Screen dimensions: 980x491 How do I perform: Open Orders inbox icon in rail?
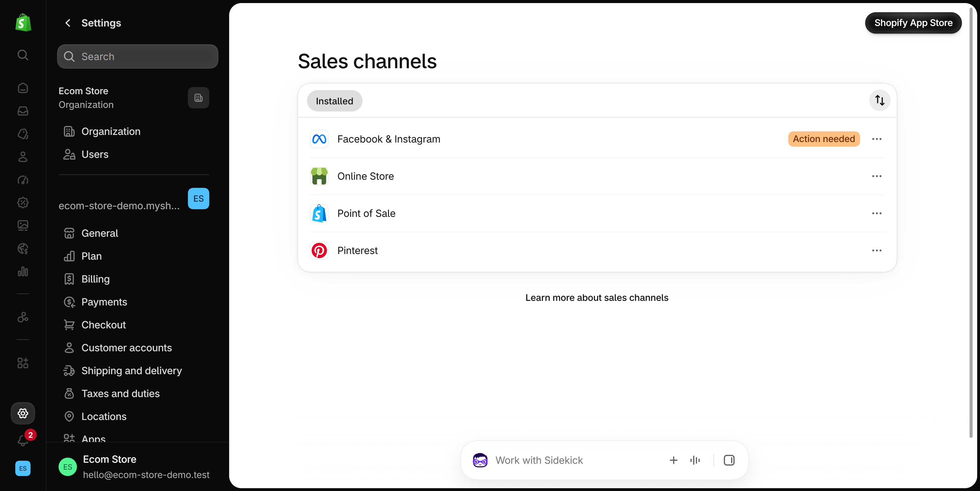pos(23,111)
